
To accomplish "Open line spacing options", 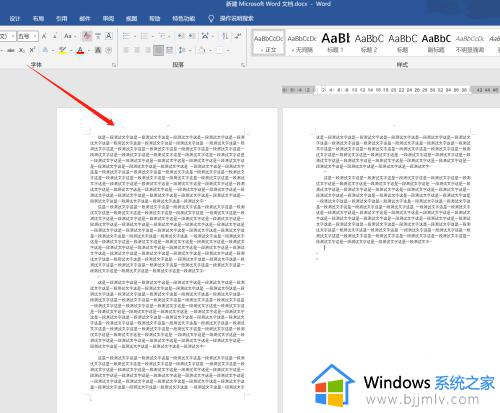I will 182,50.
